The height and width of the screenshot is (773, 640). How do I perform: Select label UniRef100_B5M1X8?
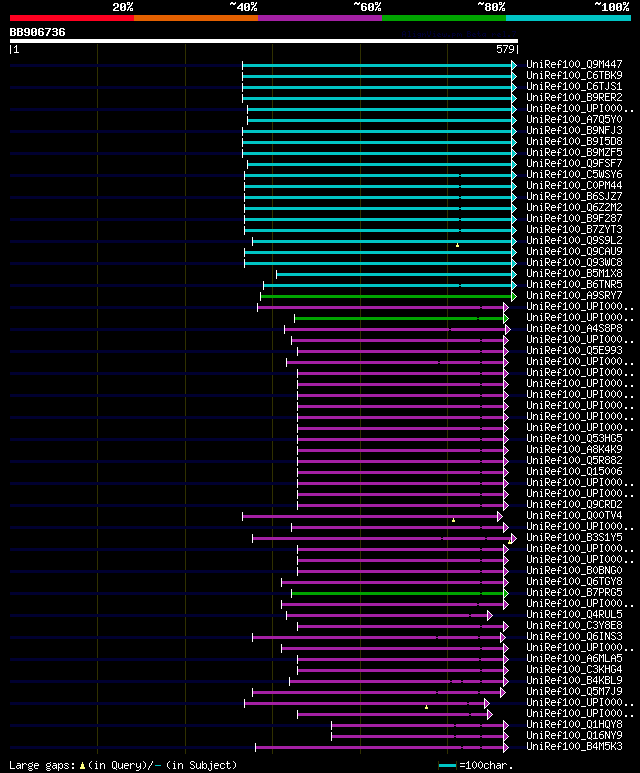tap(574, 274)
